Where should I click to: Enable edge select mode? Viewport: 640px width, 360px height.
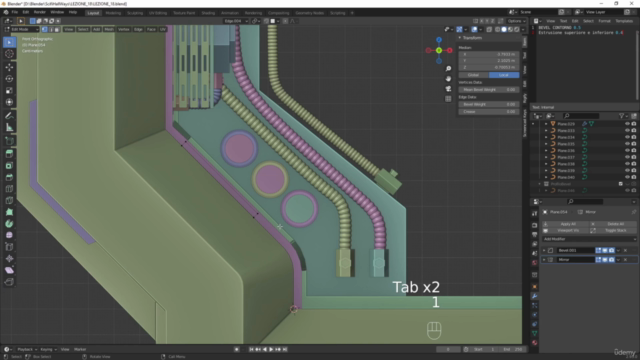51,29
